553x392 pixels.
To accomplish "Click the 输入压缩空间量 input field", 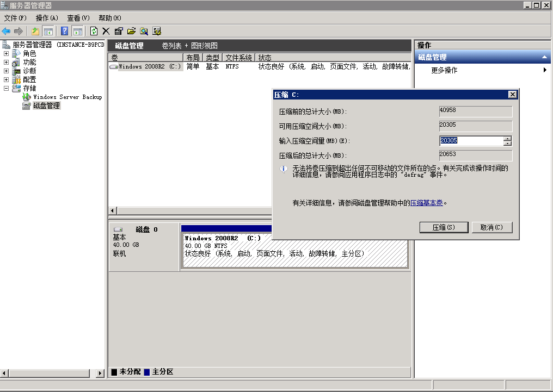I will (470, 141).
